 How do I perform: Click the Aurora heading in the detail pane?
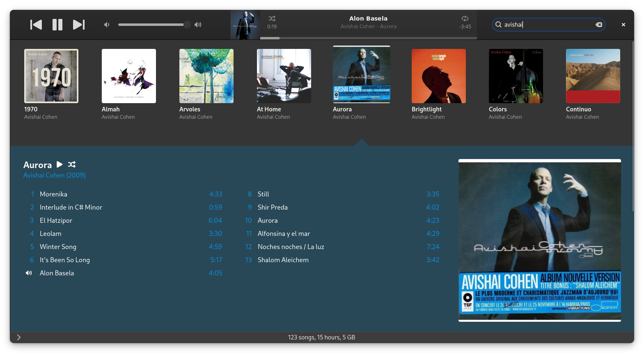pyautogui.click(x=37, y=165)
